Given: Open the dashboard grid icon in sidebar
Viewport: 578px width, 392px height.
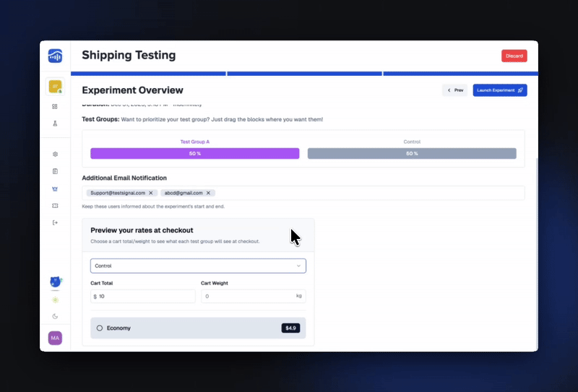Looking at the screenshot, I should (x=55, y=106).
